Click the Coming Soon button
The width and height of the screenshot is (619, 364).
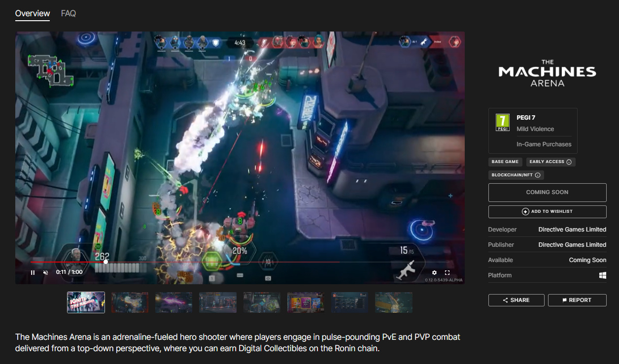[547, 193]
